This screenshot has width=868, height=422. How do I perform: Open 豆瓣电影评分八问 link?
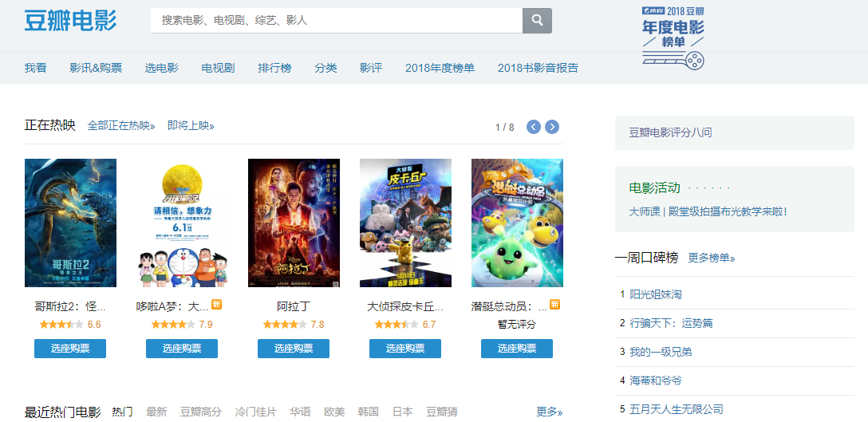[x=670, y=133]
